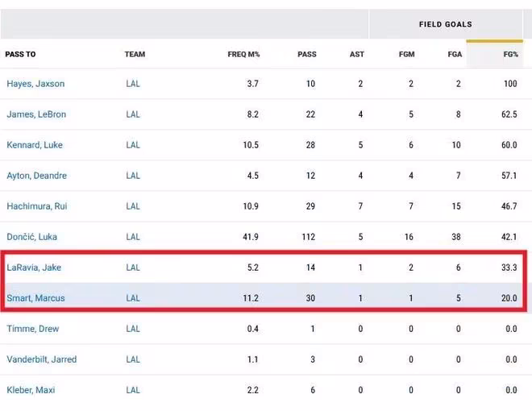
Task: Click Dončić, Luka player link
Action: pos(31,237)
